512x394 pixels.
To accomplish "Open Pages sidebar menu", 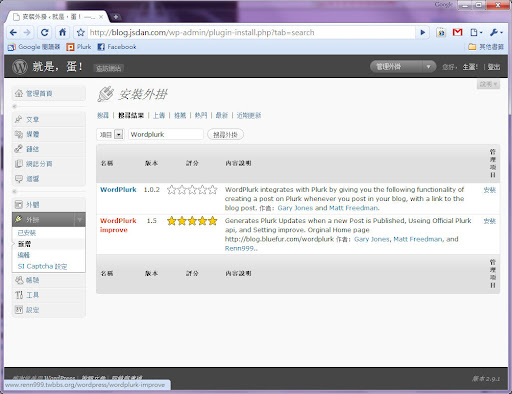I will pos(49,164).
